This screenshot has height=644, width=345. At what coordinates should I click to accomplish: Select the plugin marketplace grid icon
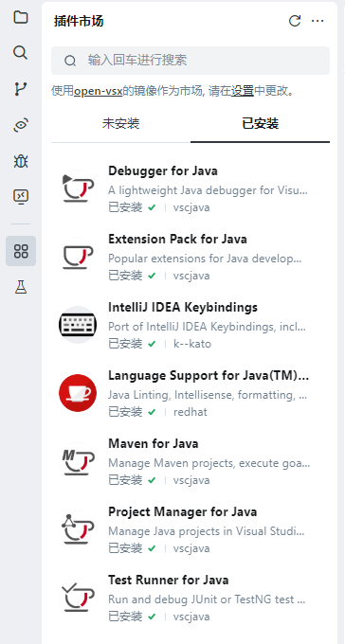point(21,251)
